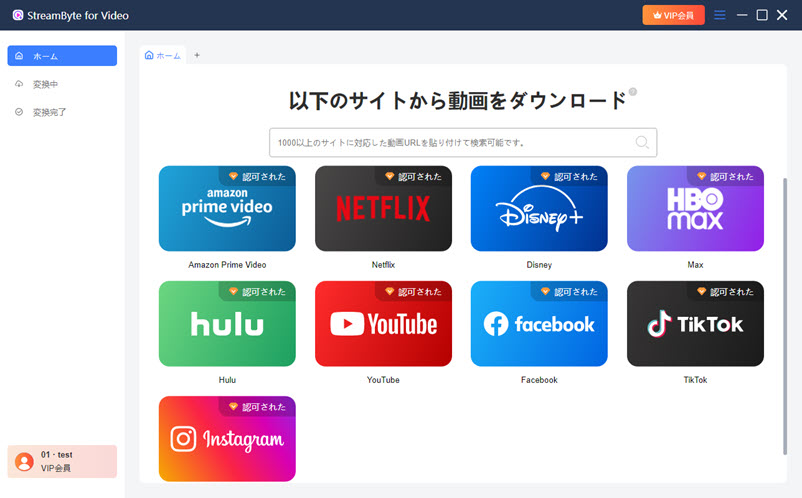Click the video URL search field
802x498 pixels.
(450, 142)
